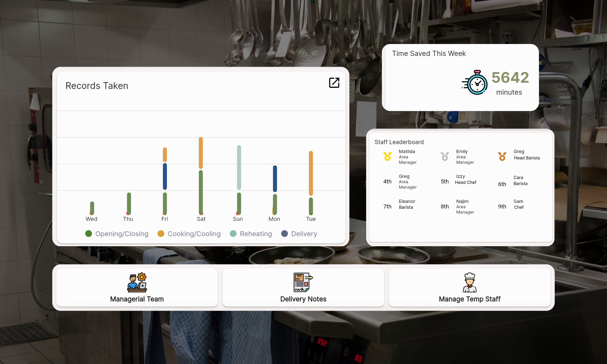Open Records Taken chart in expanded view

coord(334,83)
